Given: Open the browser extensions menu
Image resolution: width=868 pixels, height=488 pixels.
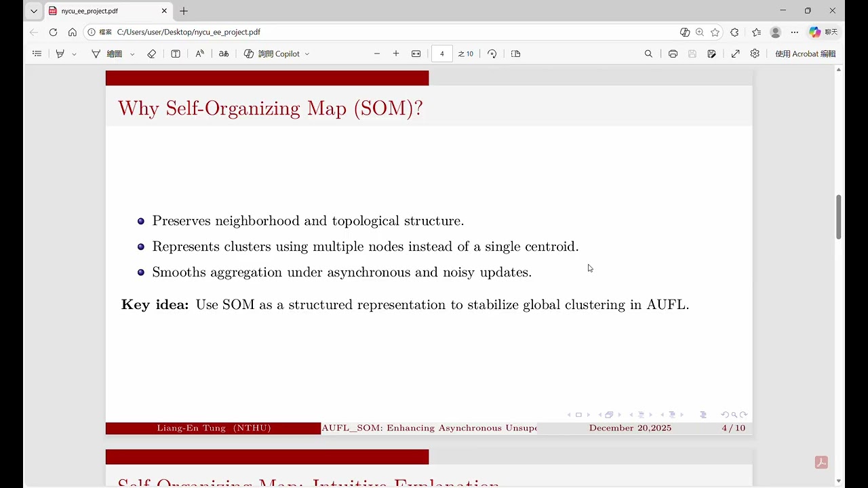Looking at the screenshot, I should click(x=734, y=32).
